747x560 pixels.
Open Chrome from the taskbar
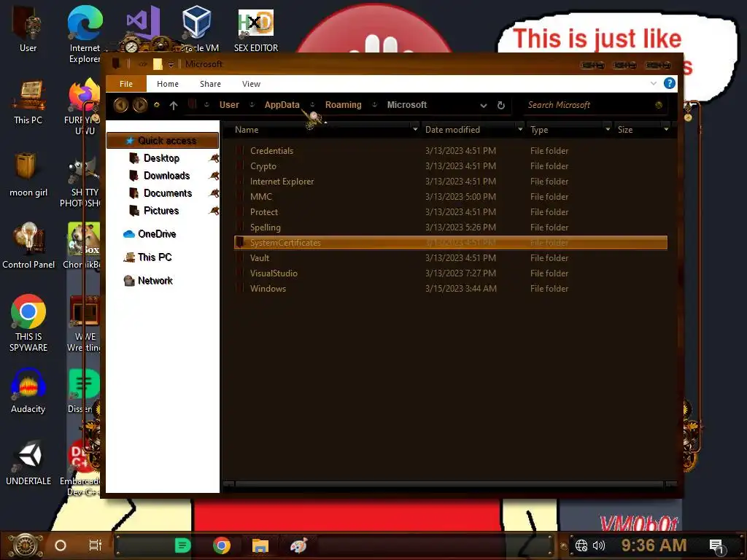tap(222, 545)
